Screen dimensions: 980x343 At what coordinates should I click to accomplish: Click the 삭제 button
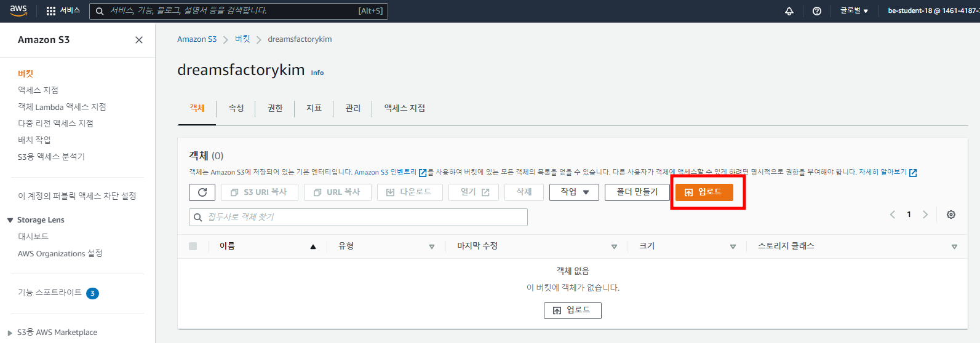click(524, 192)
